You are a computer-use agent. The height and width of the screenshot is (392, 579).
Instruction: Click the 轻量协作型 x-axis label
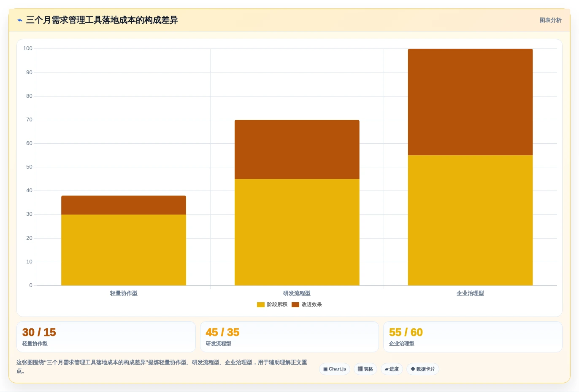[124, 293]
